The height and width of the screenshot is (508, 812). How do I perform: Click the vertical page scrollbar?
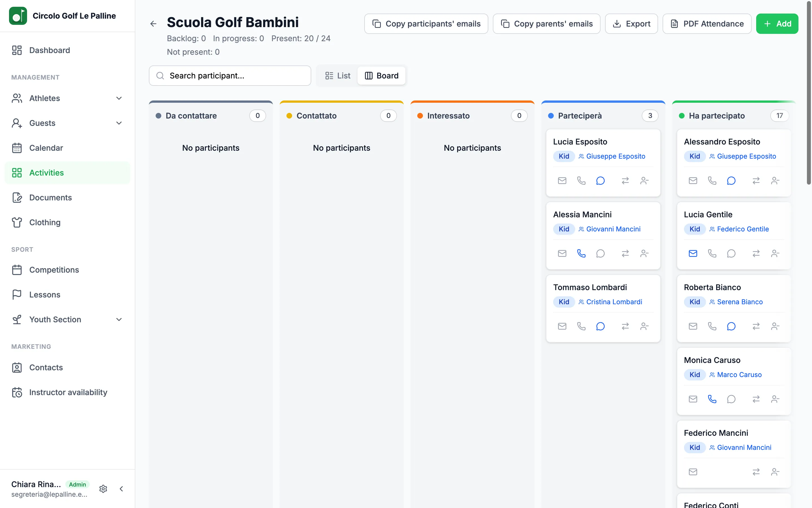(x=809, y=93)
